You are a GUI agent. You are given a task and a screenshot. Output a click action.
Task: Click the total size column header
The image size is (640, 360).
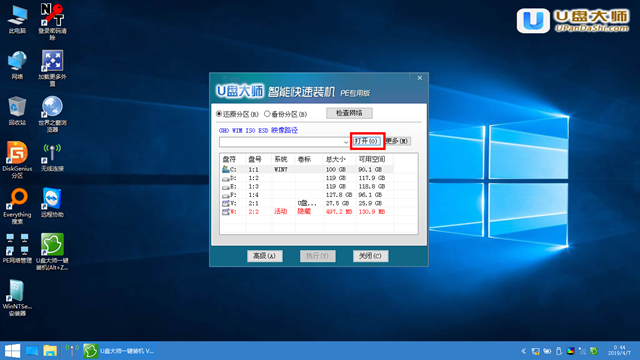339,159
